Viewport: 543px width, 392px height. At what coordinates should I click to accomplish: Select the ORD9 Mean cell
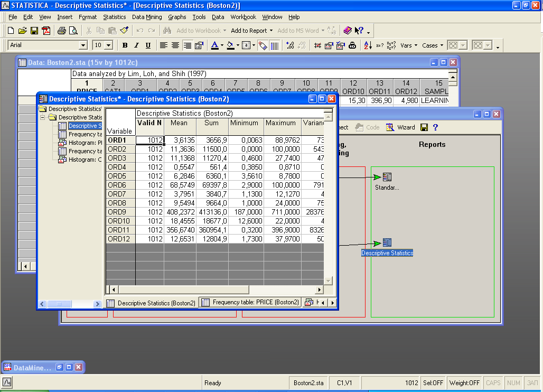(180, 212)
